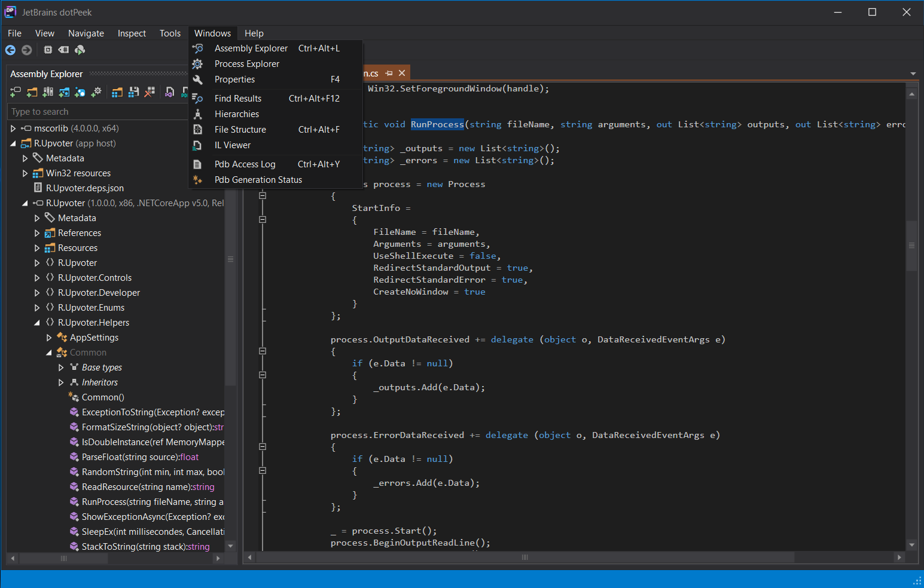This screenshot has height=588, width=924.
Task: Open the tab list dropdown arrow
Action: click(x=913, y=73)
